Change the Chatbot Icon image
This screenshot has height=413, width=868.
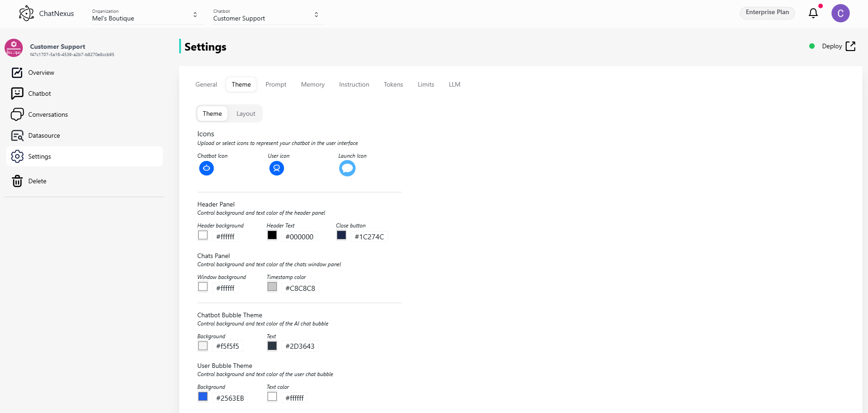coord(207,168)
